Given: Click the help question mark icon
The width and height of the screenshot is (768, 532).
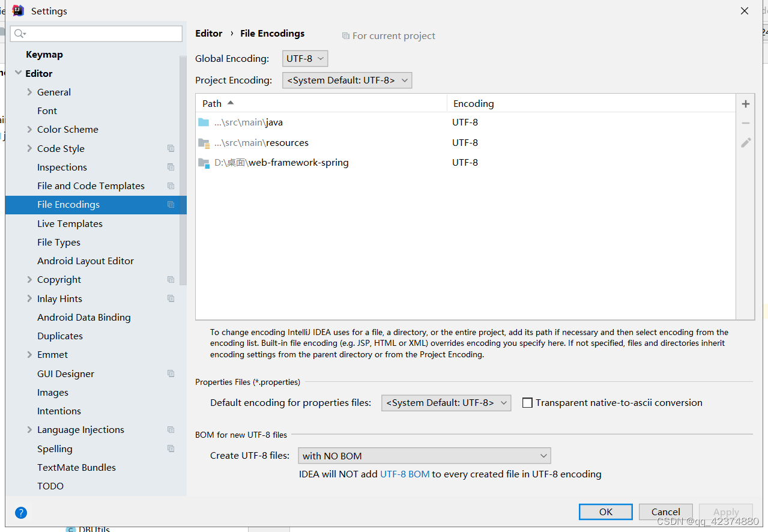Looking at the screenshot, I should (x=21, y=512).
